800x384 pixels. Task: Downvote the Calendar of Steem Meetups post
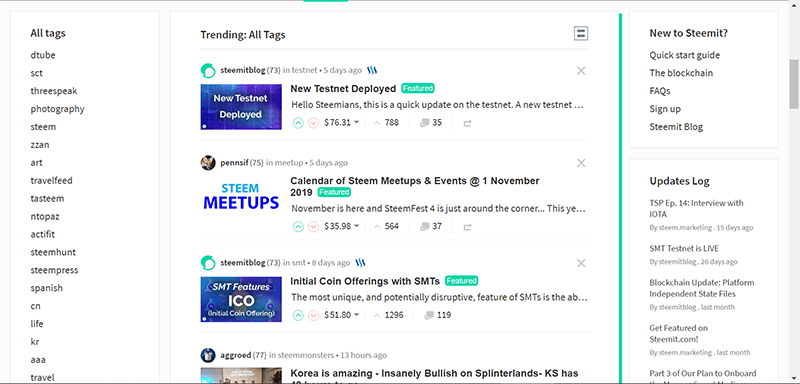tap(313, 226)
